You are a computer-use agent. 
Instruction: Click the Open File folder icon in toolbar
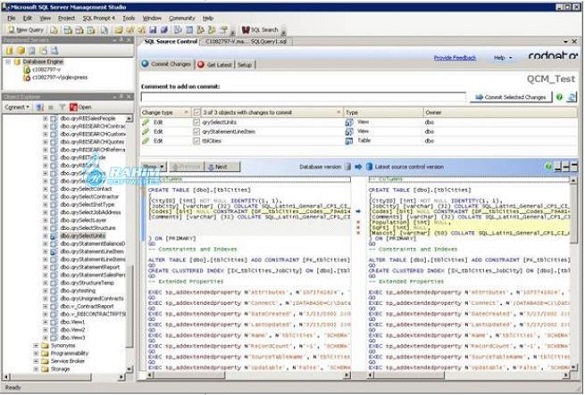coord(119,30)
